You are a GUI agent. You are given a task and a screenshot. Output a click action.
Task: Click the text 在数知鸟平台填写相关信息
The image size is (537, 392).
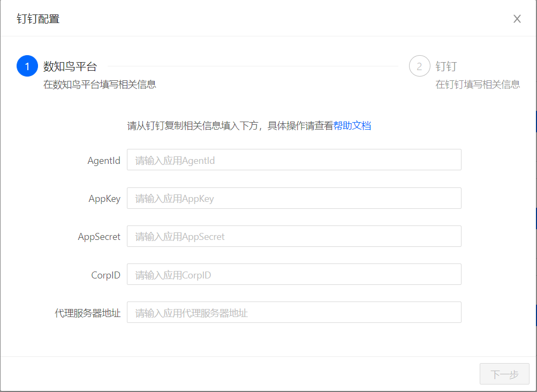coord(100,84)
